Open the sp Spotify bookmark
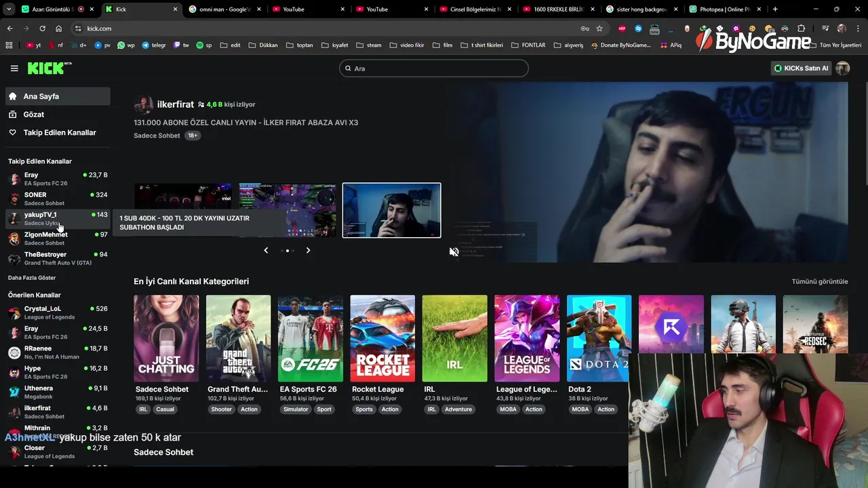868x488 pixels. coord(204,45)
